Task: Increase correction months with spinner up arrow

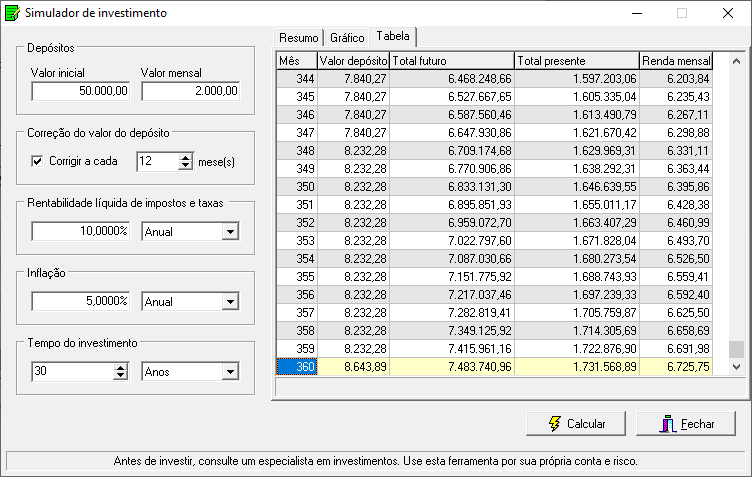Action: (185, 157)
